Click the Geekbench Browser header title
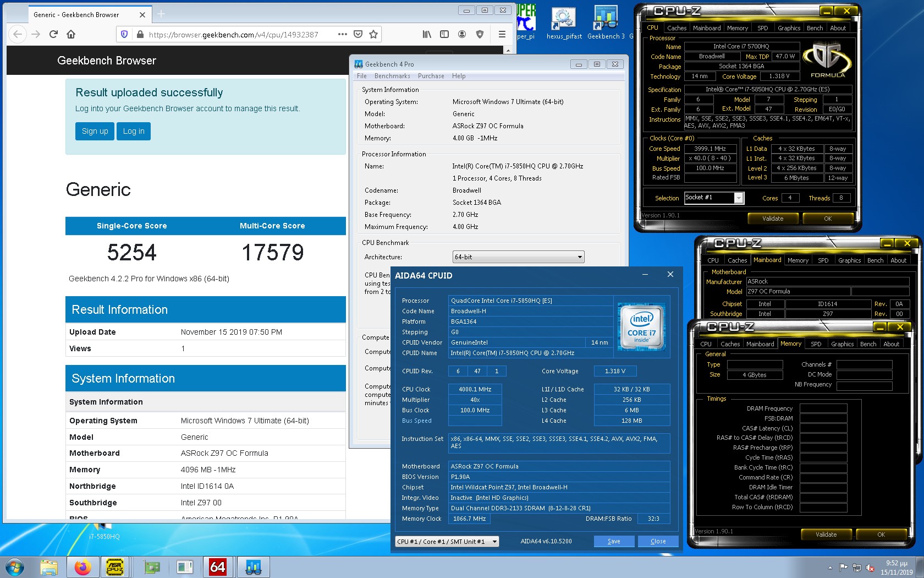 click(107, 61)
